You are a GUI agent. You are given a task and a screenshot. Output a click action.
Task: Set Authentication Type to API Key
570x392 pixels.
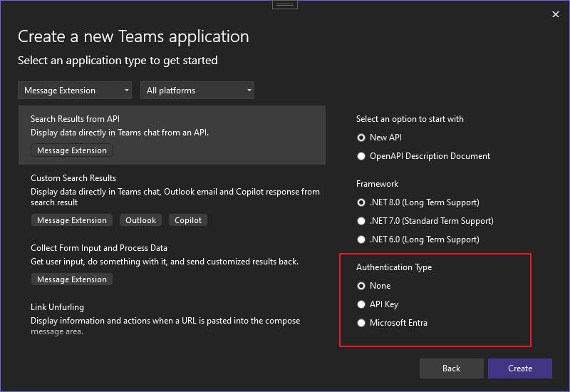point(378,304)
